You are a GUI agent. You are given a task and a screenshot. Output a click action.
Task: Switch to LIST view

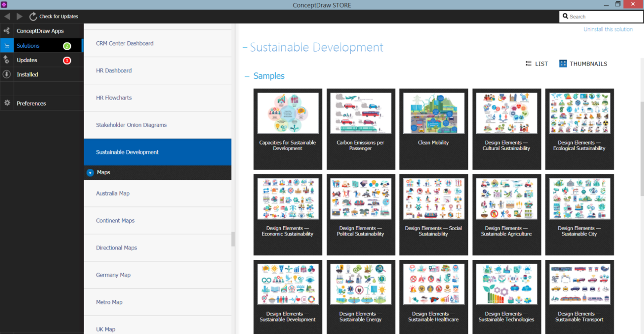point(537,64)
